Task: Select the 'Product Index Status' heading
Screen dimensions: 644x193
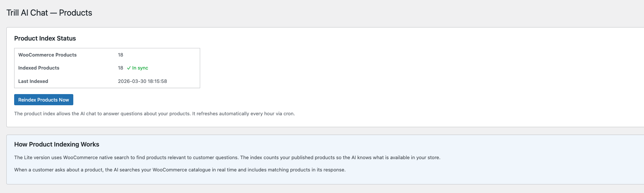Action: pyautogui.click(x=45, y=38)
